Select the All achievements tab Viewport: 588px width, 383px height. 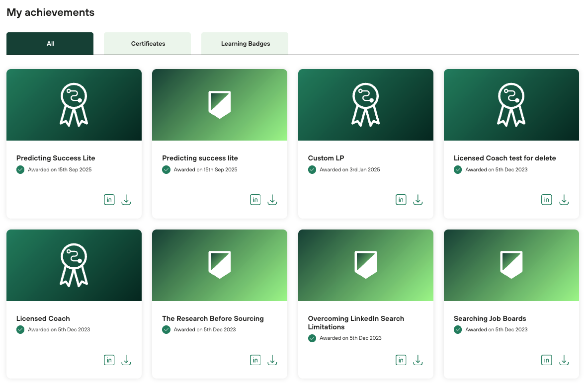pos(50,44)
